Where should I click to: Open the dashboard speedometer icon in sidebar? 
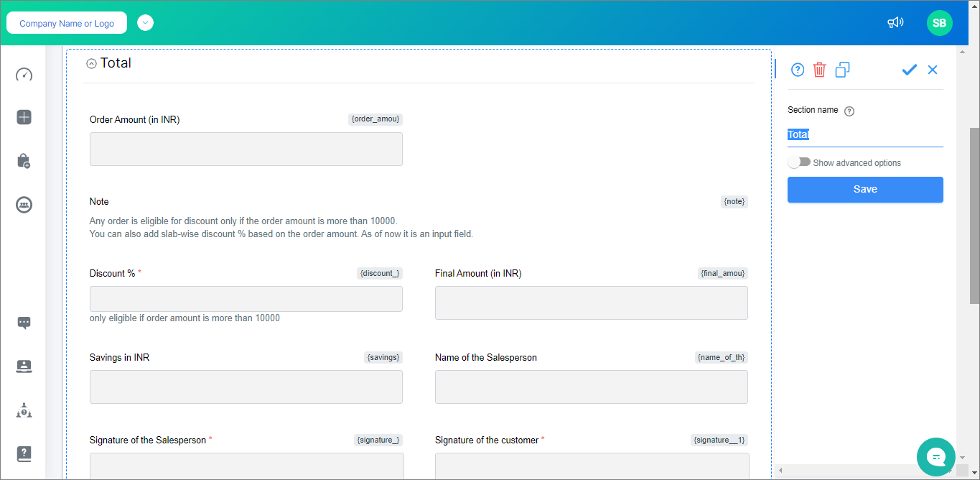[24, 74]
